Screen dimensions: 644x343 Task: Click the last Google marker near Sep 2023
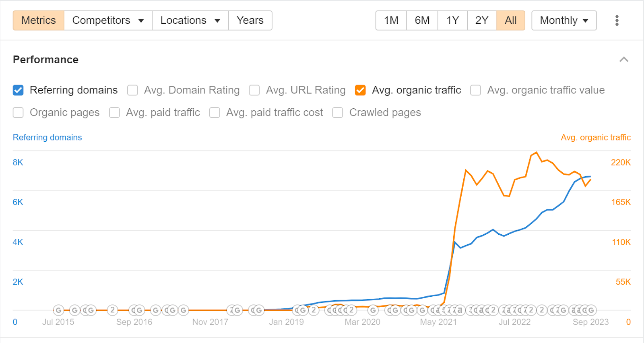591,310
